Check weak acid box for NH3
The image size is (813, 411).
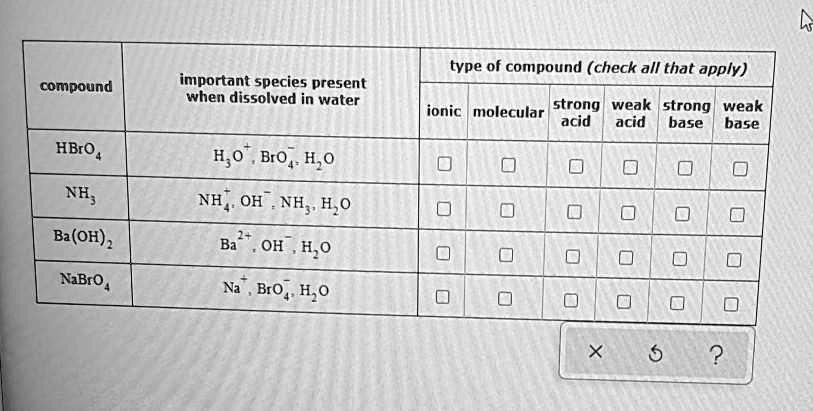click(628, 213)
